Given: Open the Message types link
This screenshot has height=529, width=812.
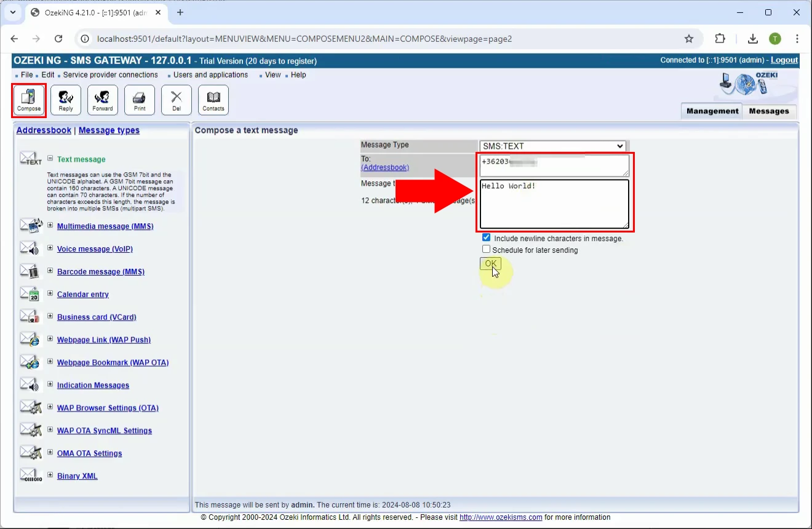Looking at the screenshot, I should (109, 130).
